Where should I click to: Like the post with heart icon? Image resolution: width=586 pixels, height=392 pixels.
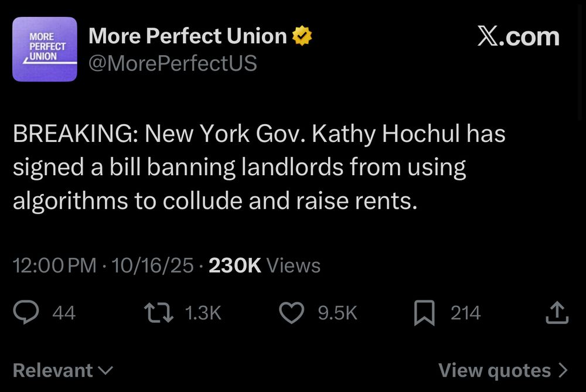[x=291, y=313]
